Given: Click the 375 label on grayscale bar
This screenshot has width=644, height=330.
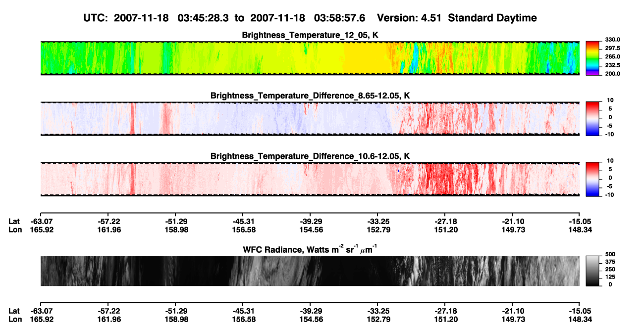Looking at the screenshot, I should [610, 262].
